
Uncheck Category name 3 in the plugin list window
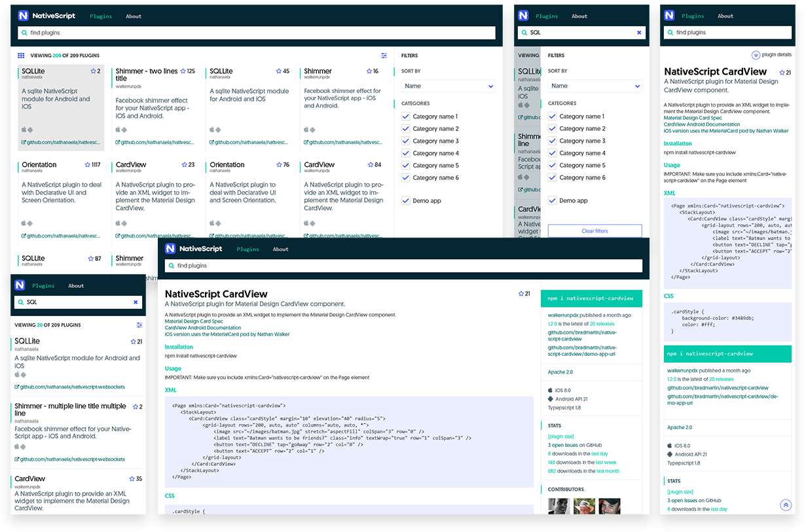click(406, 141)
